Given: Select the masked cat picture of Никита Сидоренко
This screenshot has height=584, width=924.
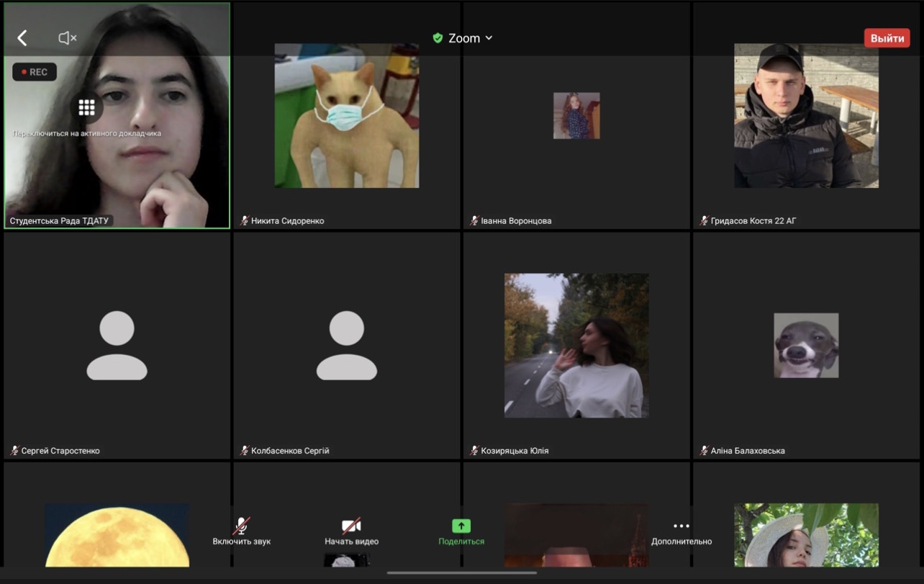Looking at the screenshot, I should [347, 115].
